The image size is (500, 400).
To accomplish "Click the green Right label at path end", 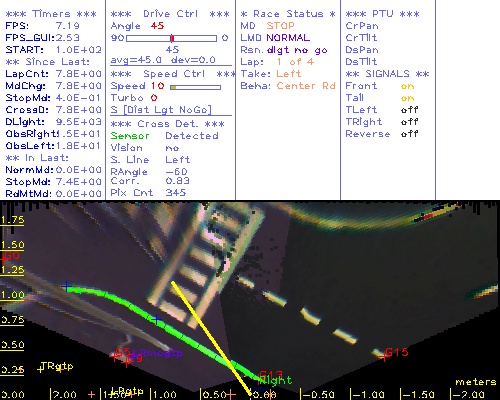I will point(276,380).
